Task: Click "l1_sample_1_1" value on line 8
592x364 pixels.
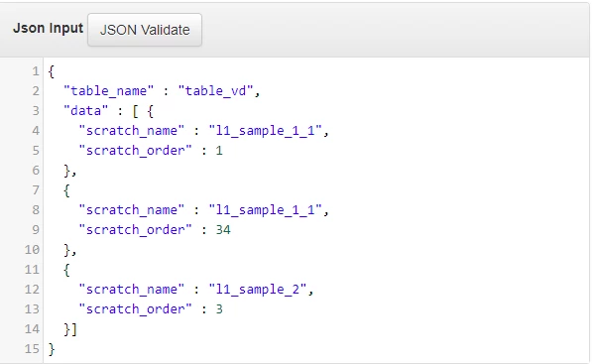Action: (265, 210)
